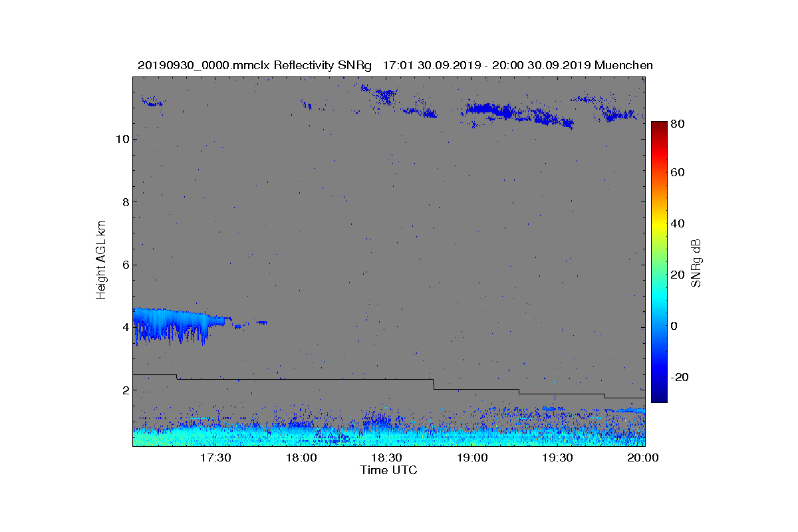Click the height tick label 4
The height and width of the screenshot is (532, 798).
pos(125,327)
